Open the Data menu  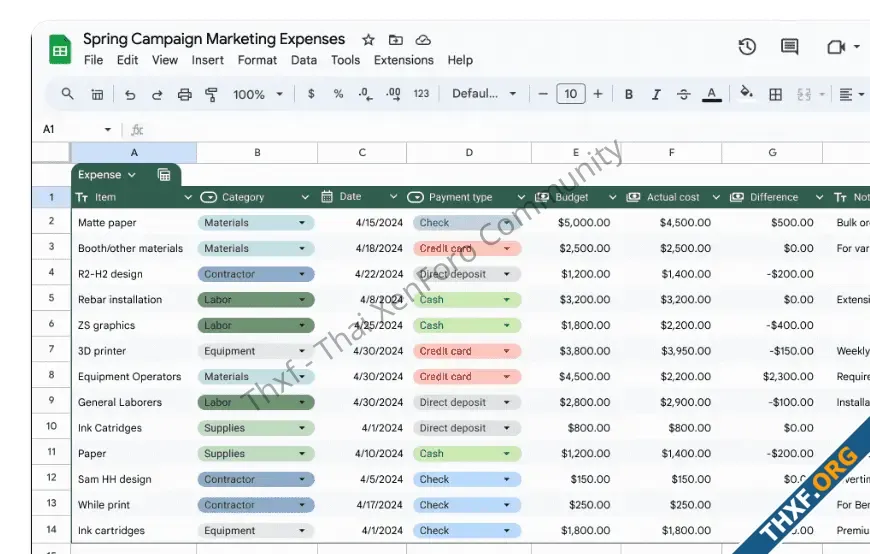[x=304, y=60]
